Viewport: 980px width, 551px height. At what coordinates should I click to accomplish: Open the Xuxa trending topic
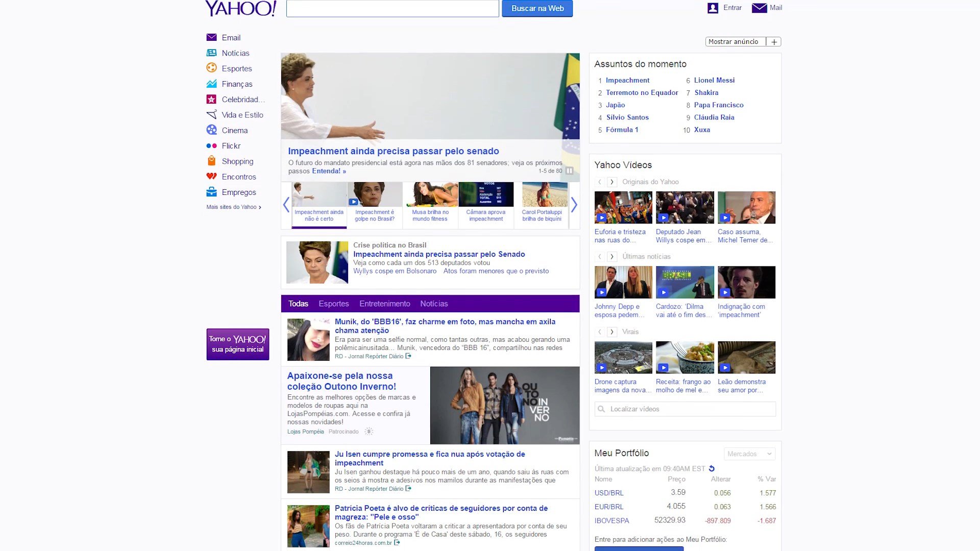coord(702,130)
